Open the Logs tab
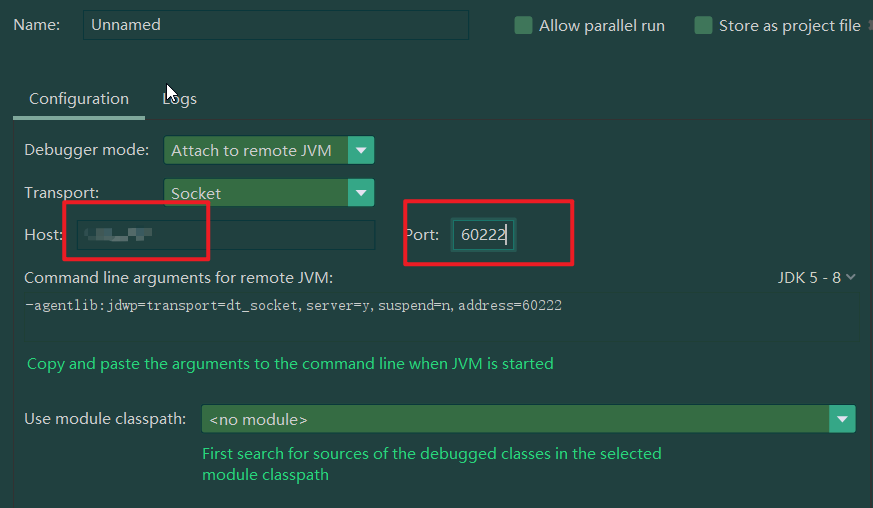This screenshot has width=873, height=508. click(180, 99)
